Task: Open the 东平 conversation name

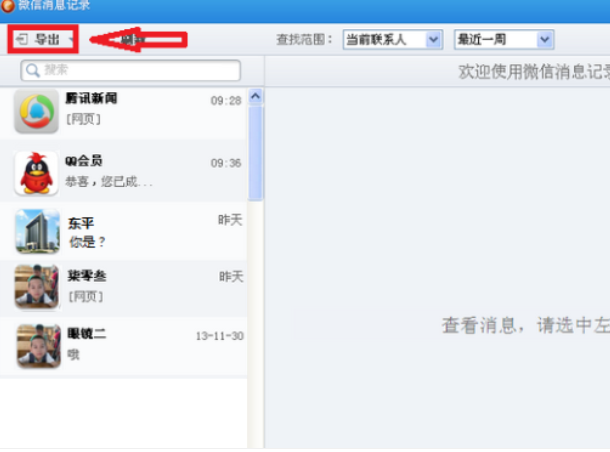Action: tap(81, 223)
